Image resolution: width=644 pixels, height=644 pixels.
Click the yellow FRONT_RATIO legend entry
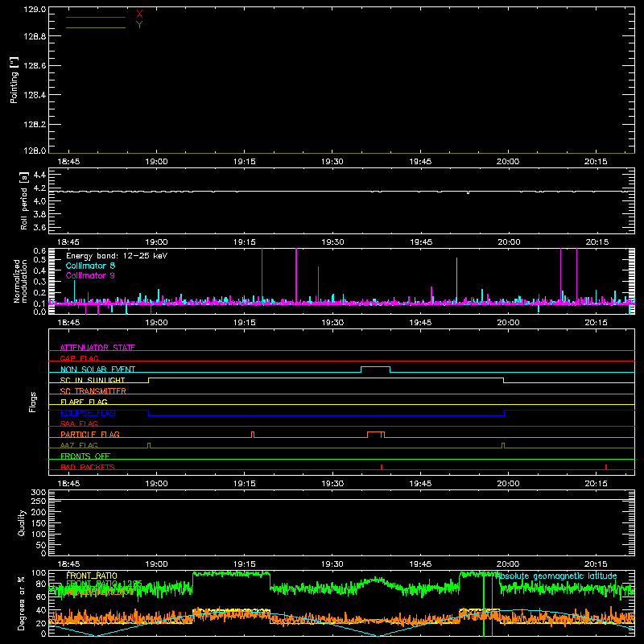click(x=92, y=576)
